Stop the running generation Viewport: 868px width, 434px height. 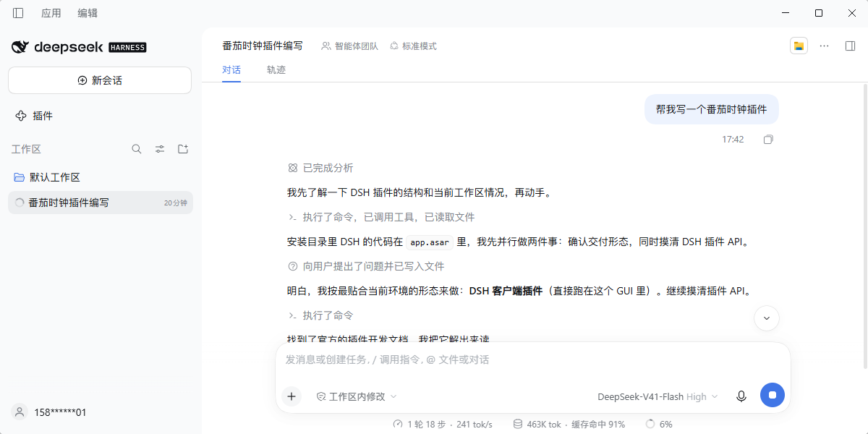coord(773,395)
